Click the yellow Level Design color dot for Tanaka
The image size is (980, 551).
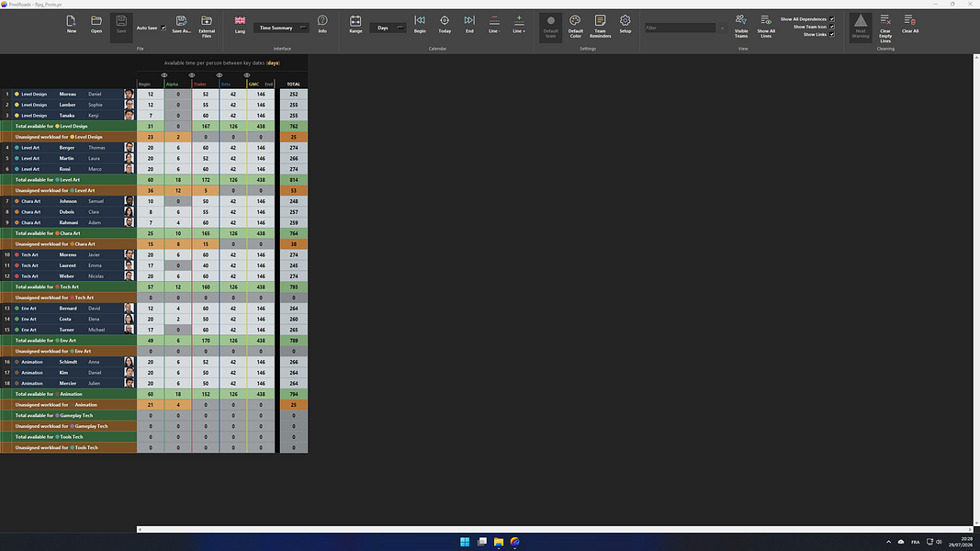click(17, 116)
